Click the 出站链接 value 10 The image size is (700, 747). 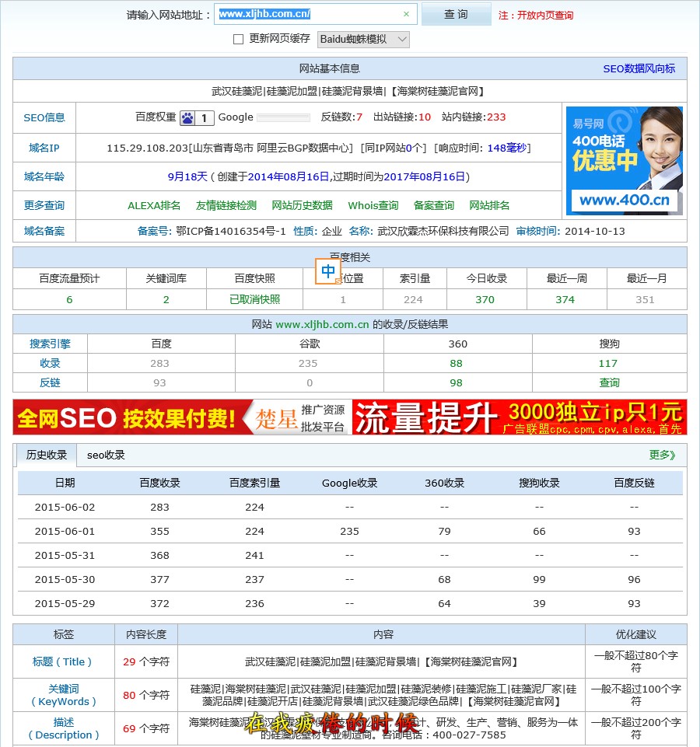(x=425, y=117)
